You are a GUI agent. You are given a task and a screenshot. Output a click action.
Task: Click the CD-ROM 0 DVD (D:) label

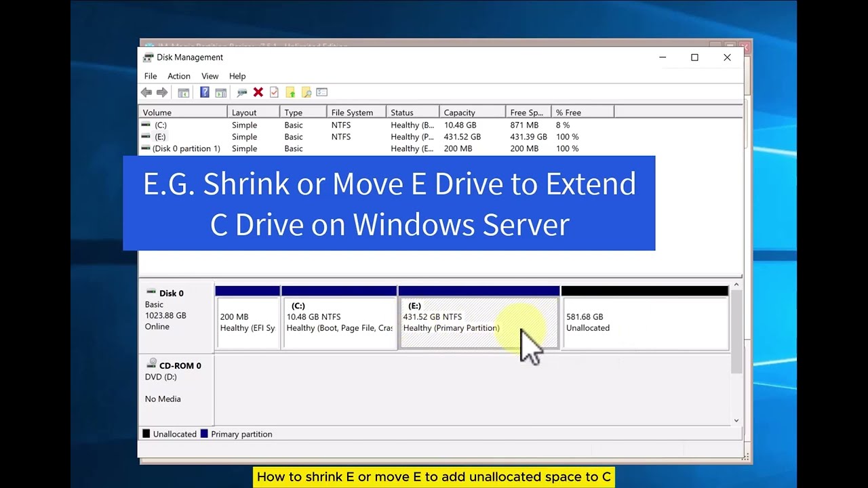pyautogui.click(x=176, y=388)
